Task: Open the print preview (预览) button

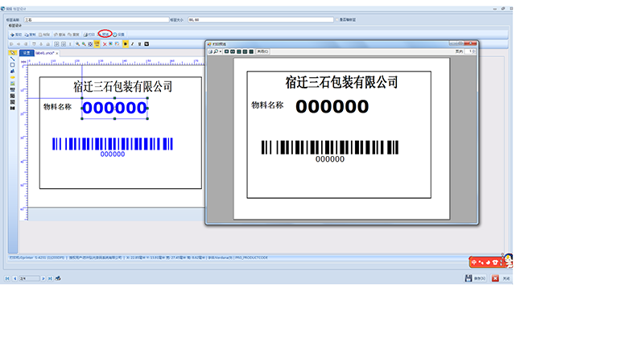Action: [105, 35]
